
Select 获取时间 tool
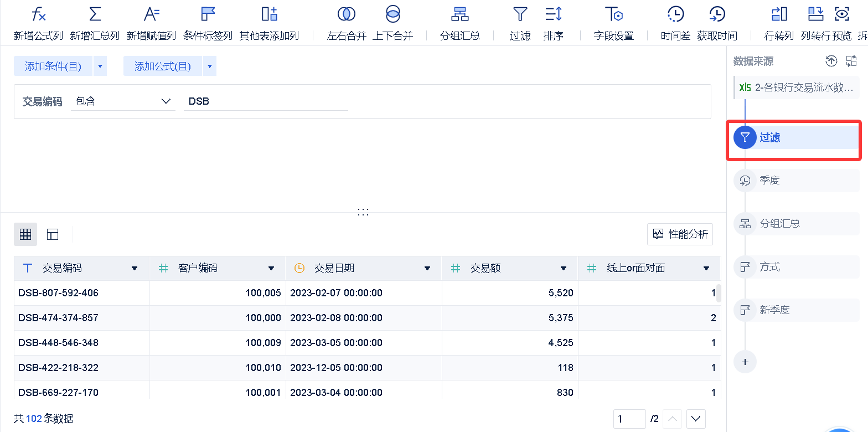pyautogui.click(x=717, y=24)
